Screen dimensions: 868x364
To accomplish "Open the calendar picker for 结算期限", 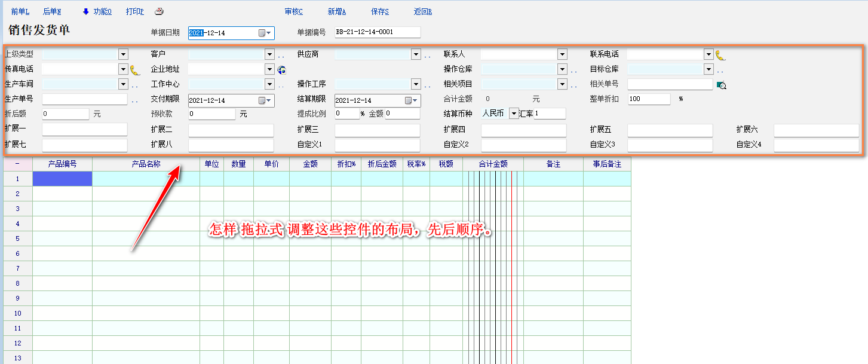I will coord(412,100).
